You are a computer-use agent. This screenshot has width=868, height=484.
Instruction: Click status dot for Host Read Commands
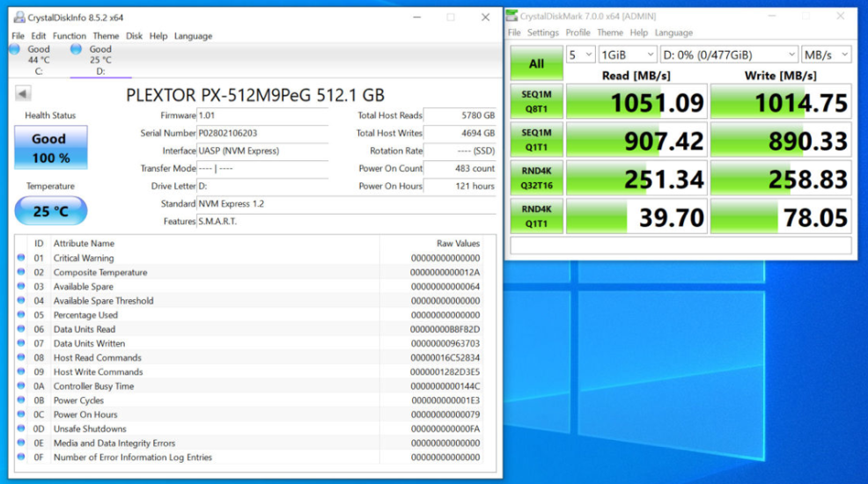tap(21, 357)
